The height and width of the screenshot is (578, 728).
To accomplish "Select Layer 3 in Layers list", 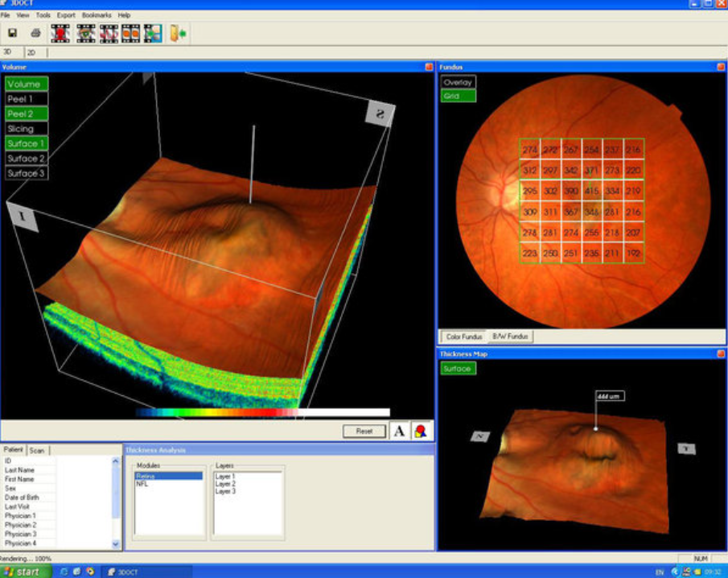I will (x=225, y=491).
